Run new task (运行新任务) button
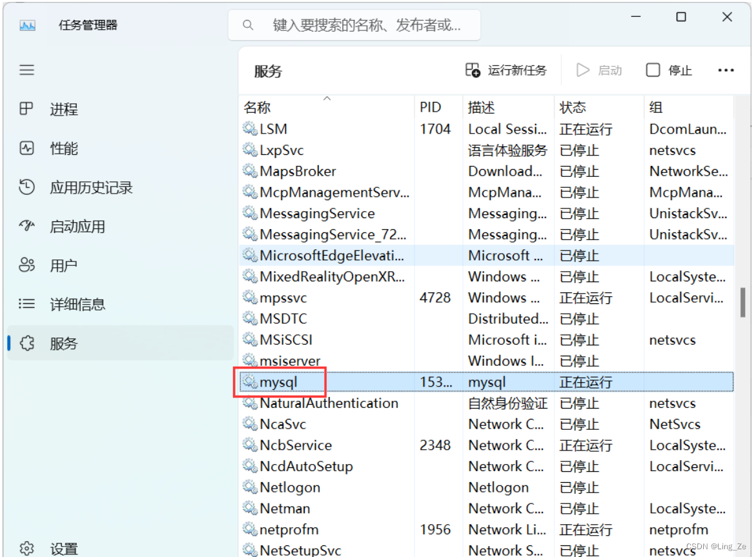The image size is (756, 557). (x=506, y=70)
